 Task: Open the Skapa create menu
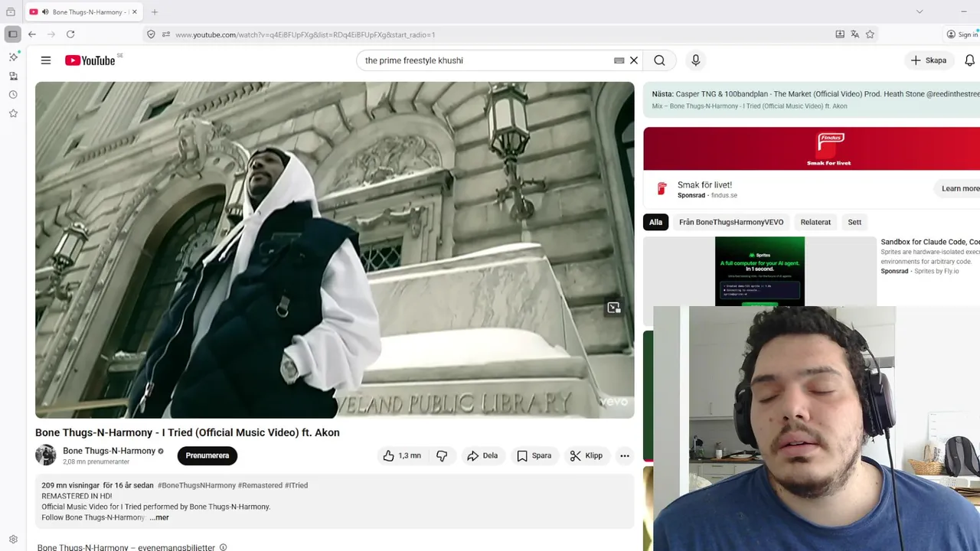tap(929, 60)
